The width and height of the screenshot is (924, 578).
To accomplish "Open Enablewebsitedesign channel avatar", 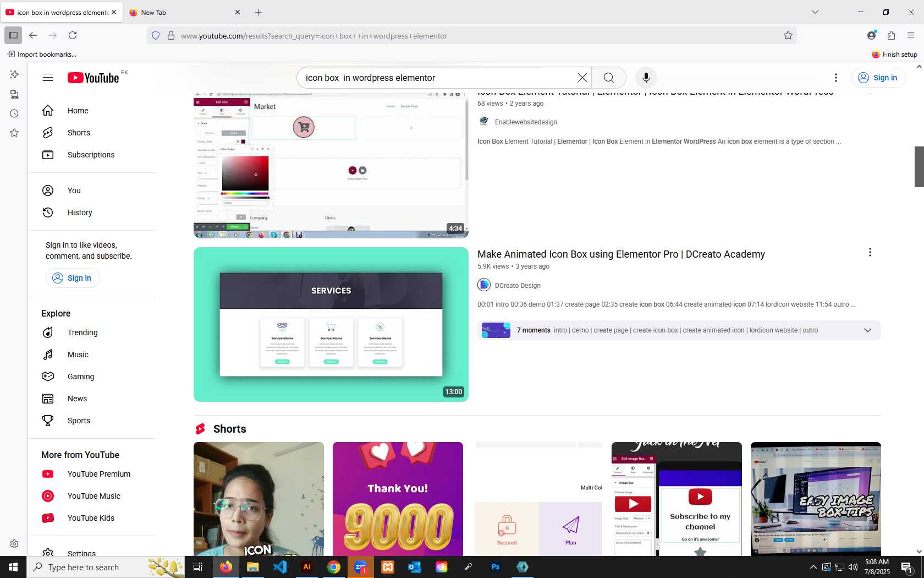I will pyautogui.click(x=484, y=121).
